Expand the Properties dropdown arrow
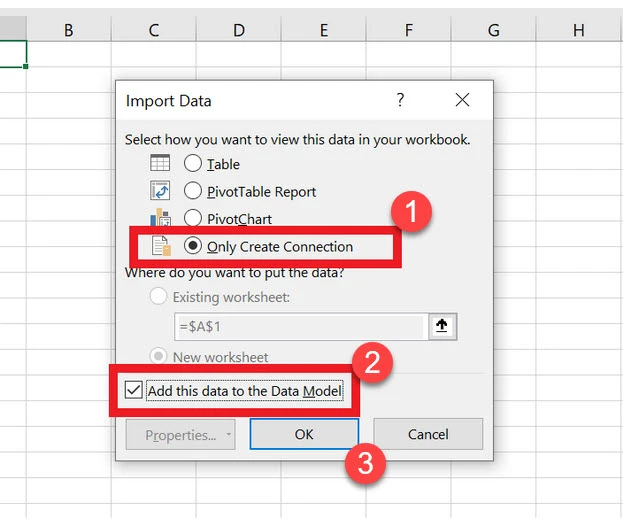 (229, 434)
